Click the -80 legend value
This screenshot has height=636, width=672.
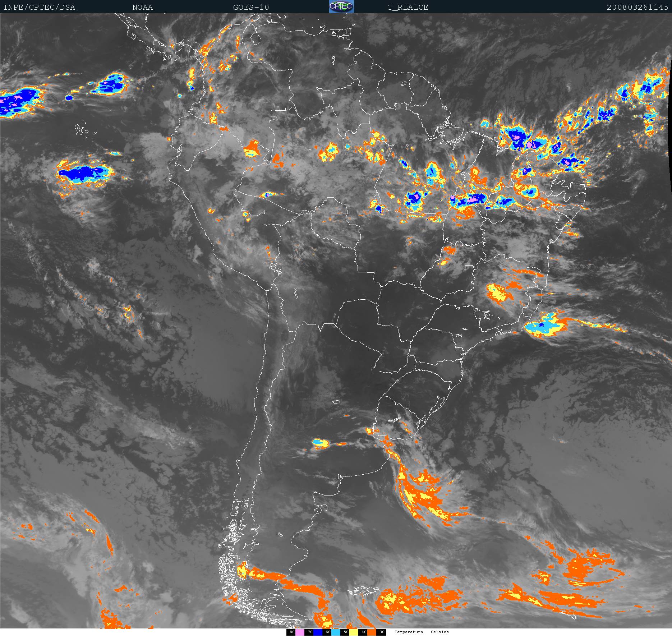291,632
